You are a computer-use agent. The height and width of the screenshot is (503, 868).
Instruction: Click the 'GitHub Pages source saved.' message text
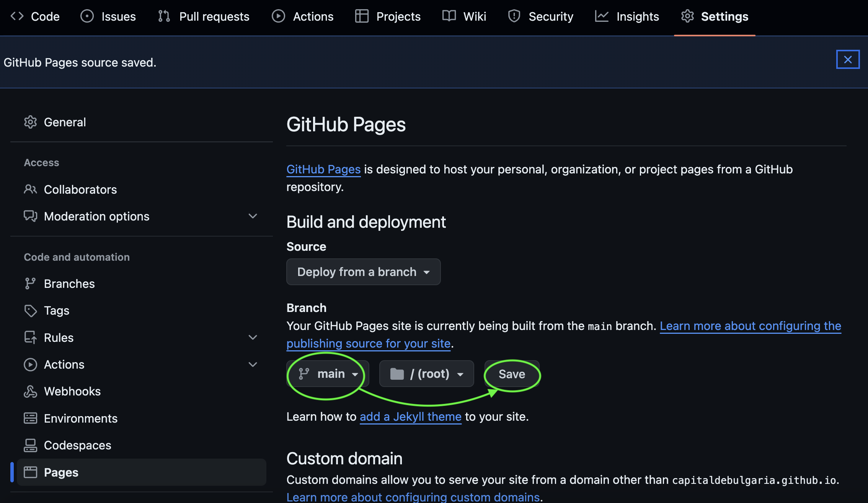pos(80,62)
